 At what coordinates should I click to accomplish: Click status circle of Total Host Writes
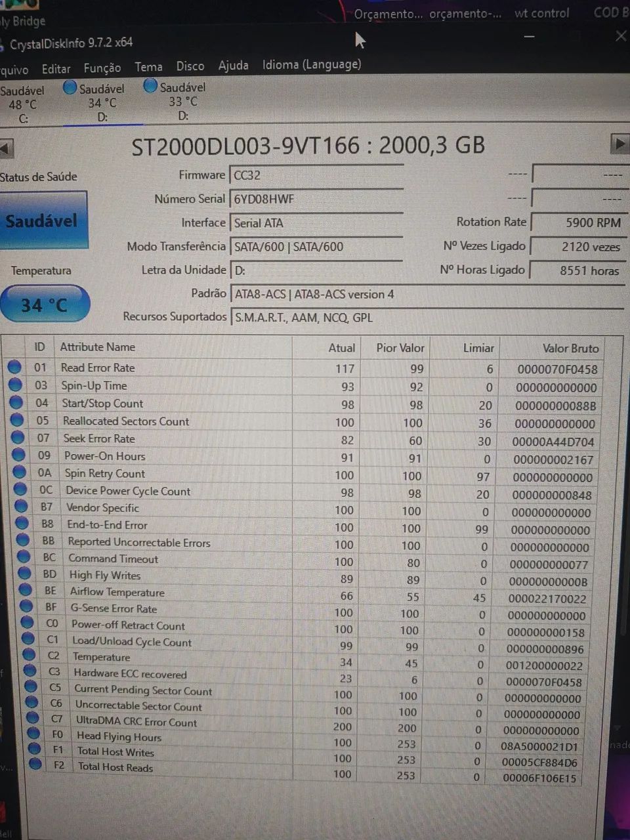(34, 749)
